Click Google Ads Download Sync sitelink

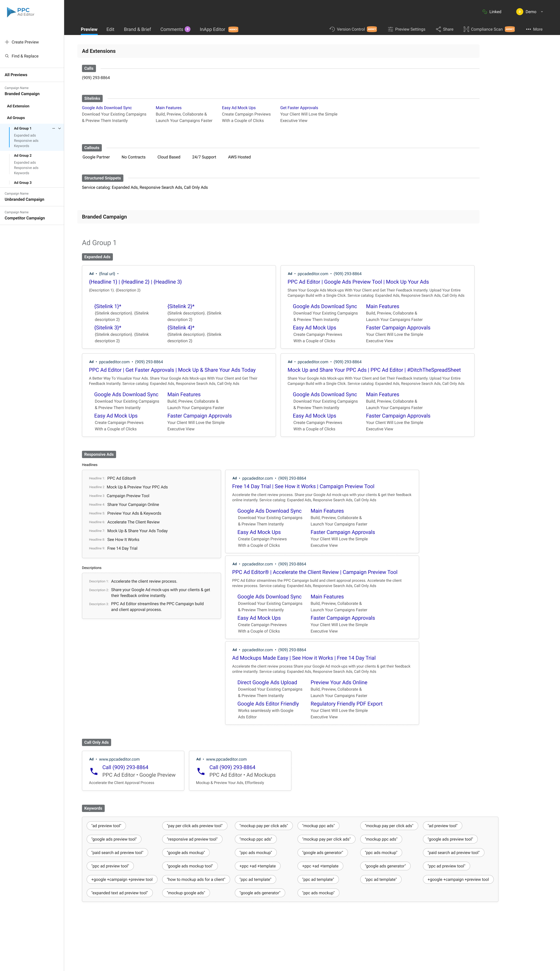[x=107, y=108]
